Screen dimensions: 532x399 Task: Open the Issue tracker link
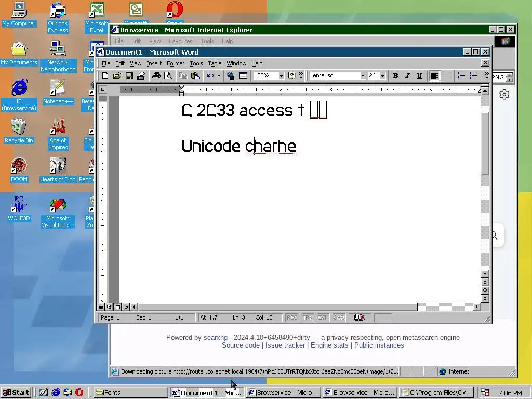click(x=285, y=345)
